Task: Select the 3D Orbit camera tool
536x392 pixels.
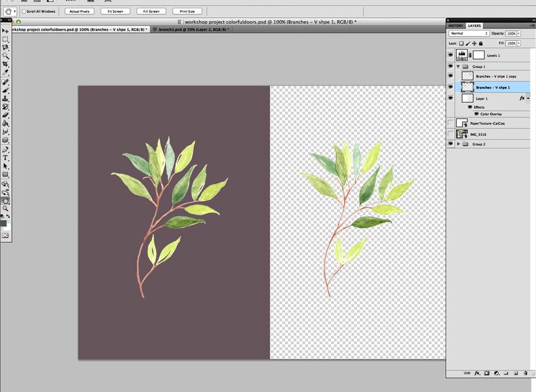Action: [5, 192]
